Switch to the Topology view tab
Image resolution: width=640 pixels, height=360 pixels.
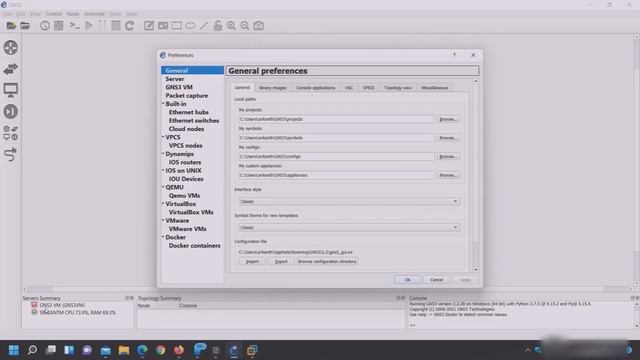click(398, 88)
